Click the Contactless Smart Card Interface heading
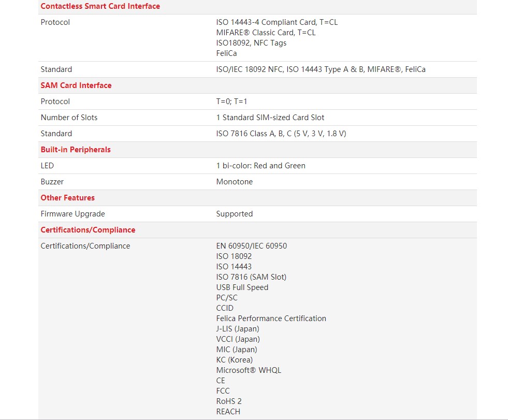Viewport: 508px width, 420px height. point(100,6)
